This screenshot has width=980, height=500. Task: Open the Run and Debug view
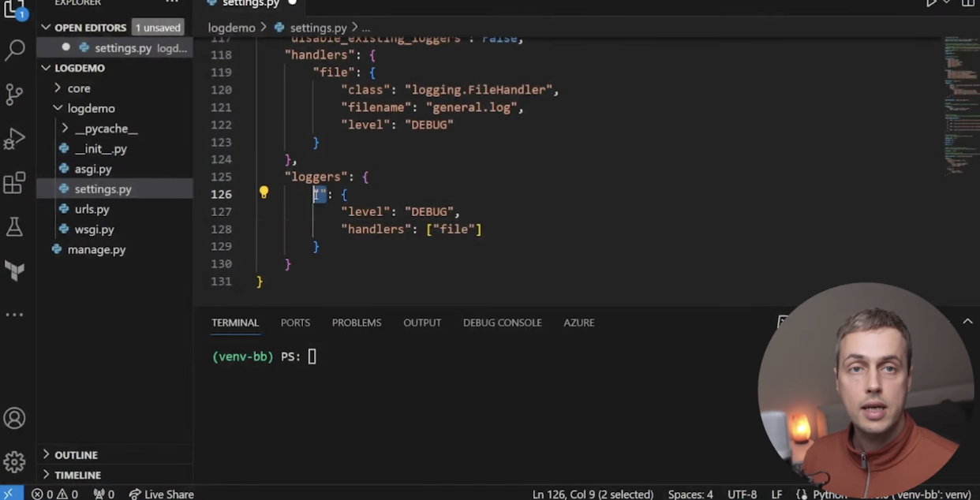pos(16,138)
